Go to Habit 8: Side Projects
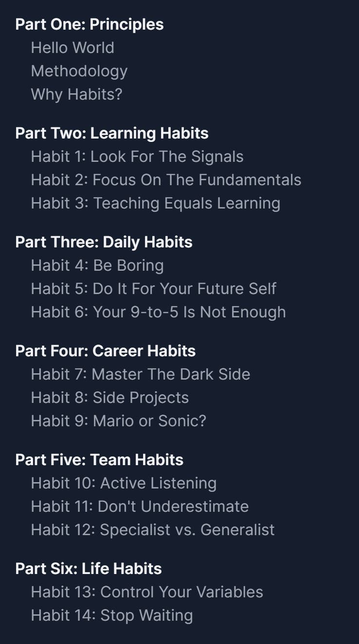The width and height of the screenshot is (359, 644). [x=110, y=398]
